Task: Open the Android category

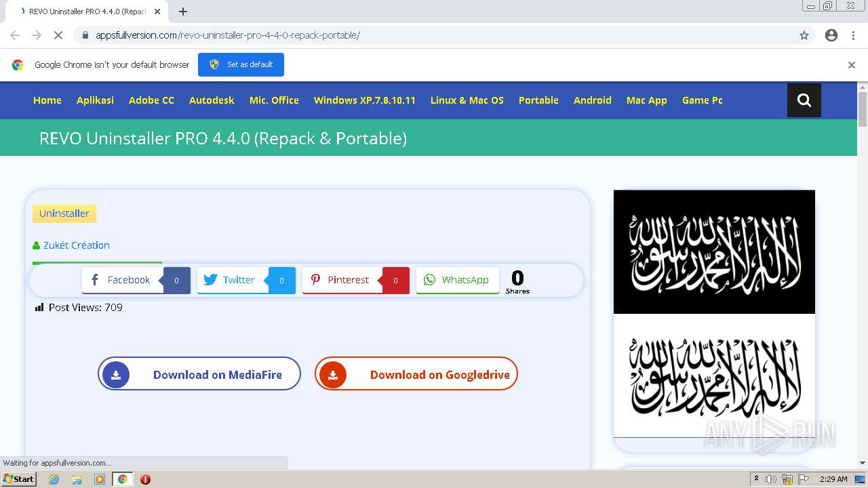Action: 593,100
